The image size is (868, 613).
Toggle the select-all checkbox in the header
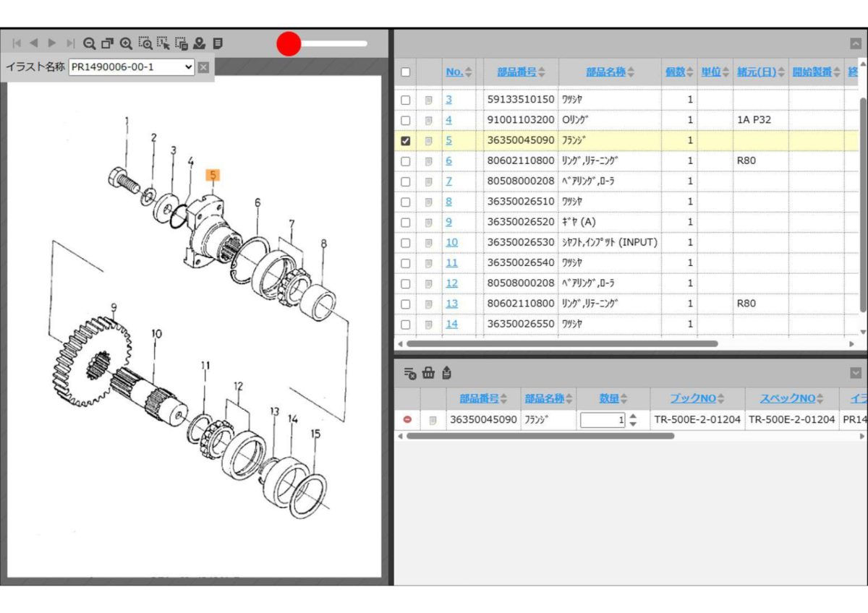405,72
